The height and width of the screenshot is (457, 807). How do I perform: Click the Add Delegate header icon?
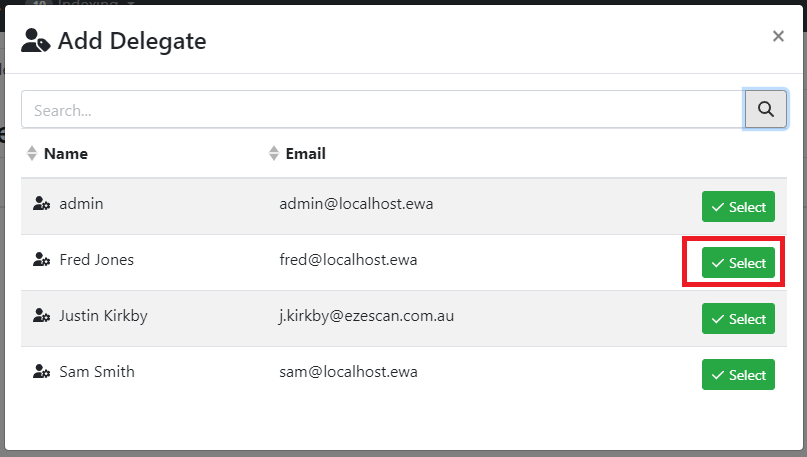tap(36, 41)
